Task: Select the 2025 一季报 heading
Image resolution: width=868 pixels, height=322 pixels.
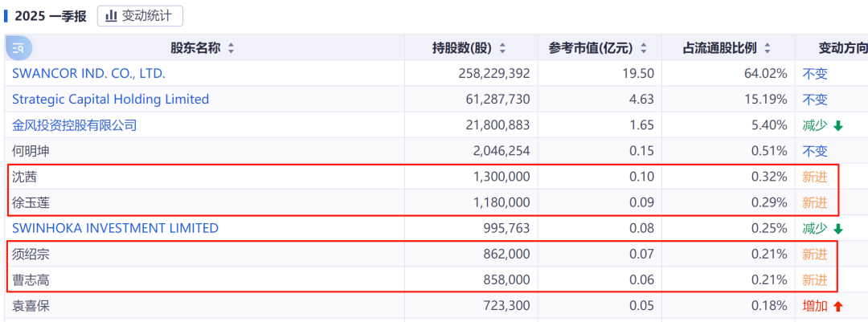Action: point(51,16)
